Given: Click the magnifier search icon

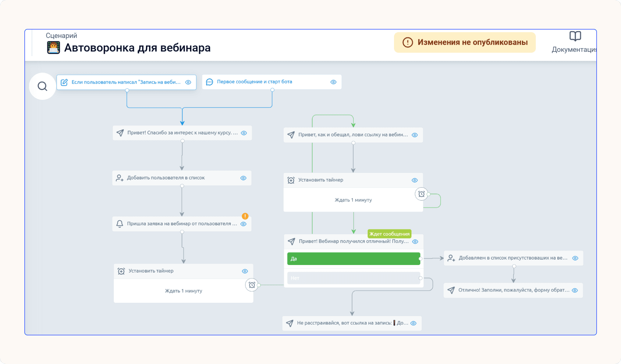Looking at the screenshot, I should (x=42, y=86).
